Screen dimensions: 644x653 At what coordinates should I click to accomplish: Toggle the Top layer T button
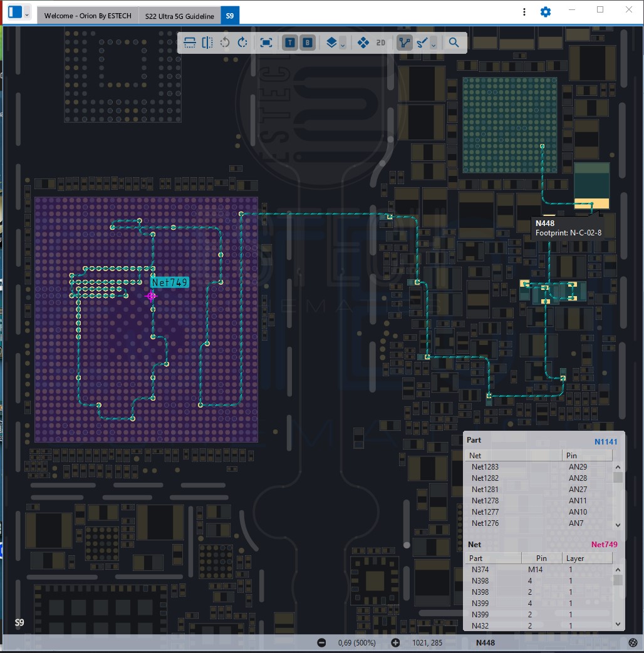(290, 43)
